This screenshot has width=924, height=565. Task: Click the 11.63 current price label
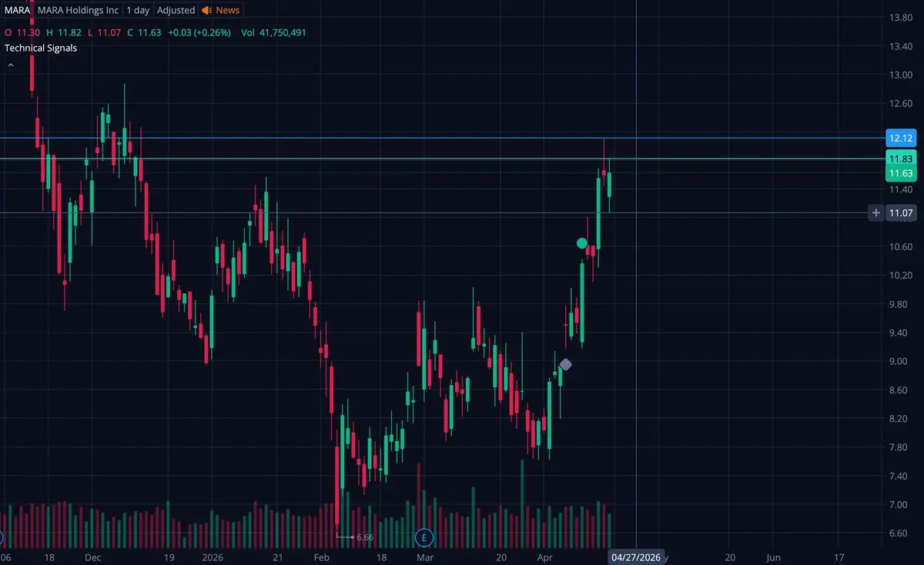pyautogui.click(x=900, y=173)
